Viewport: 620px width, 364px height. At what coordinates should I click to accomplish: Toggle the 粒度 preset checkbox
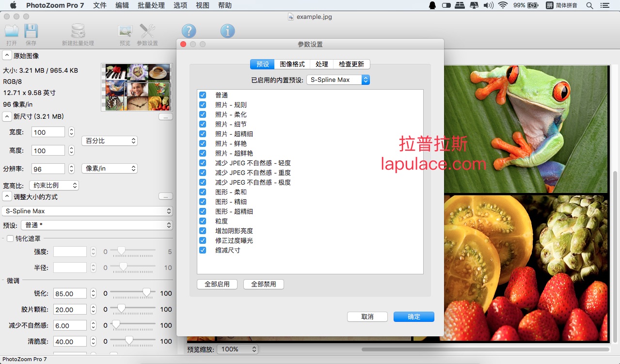point(203,221)
